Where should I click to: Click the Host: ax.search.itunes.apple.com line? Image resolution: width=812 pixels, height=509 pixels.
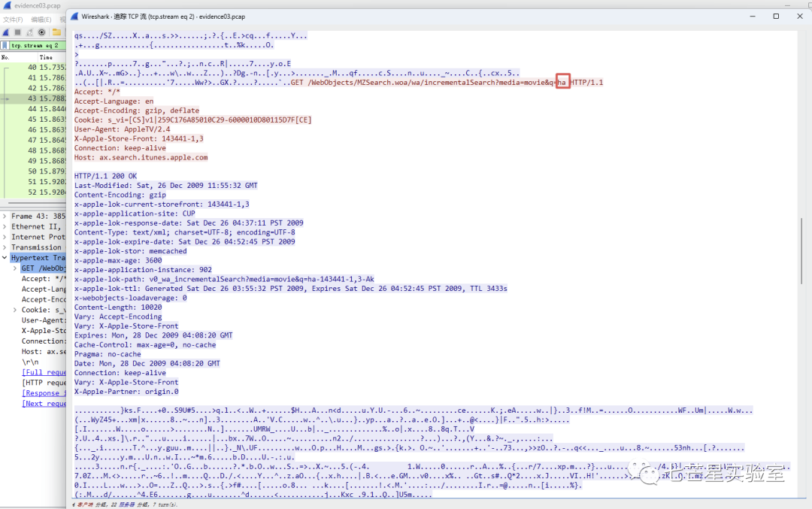(141, 157)
